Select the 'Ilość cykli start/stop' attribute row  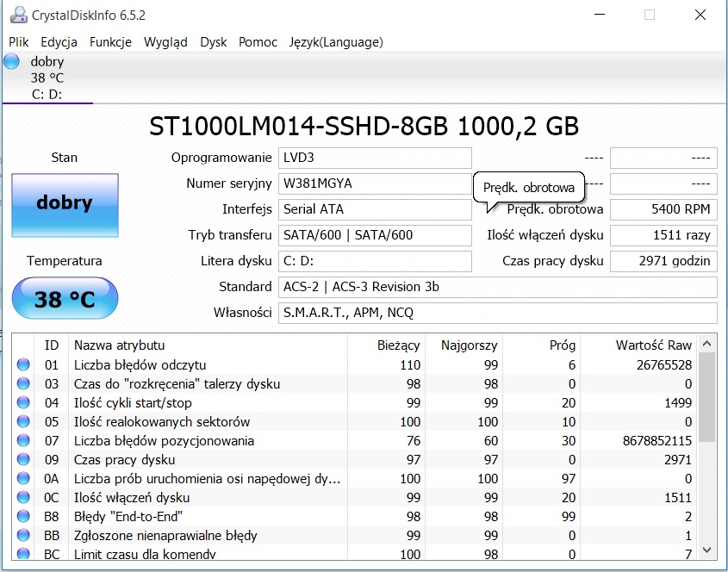354,403
